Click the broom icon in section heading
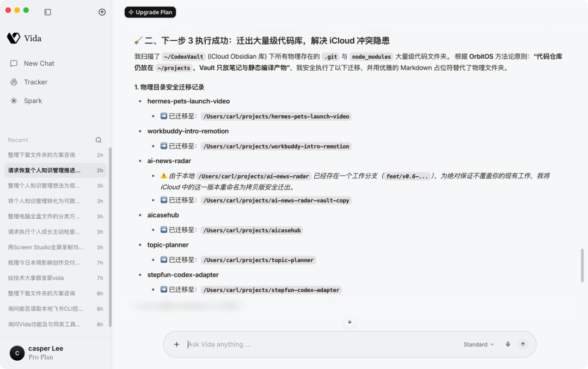This screenshot has width=588, height=369. pos(138,40)
